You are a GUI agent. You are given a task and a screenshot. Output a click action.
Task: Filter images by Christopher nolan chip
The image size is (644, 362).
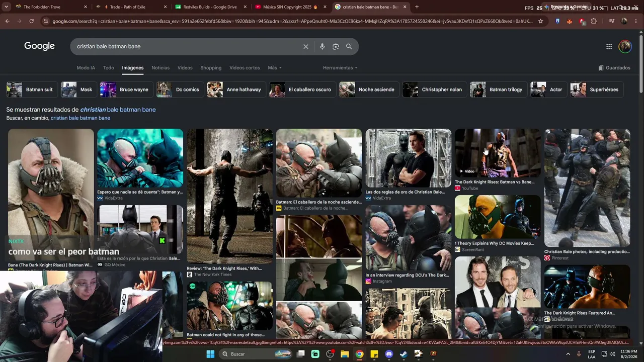coord(434,89)
